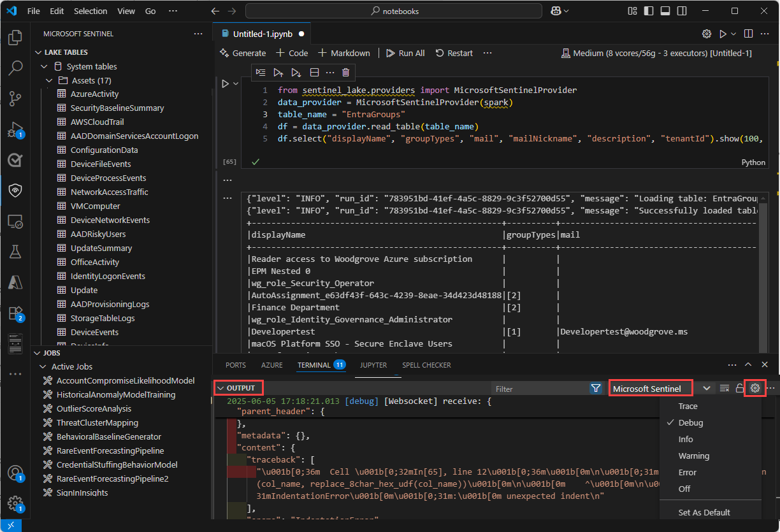The width and height of the screenshot is (780, 532).
Task: Switch to the JUPYTER panel tab
Action: point(373,365)
